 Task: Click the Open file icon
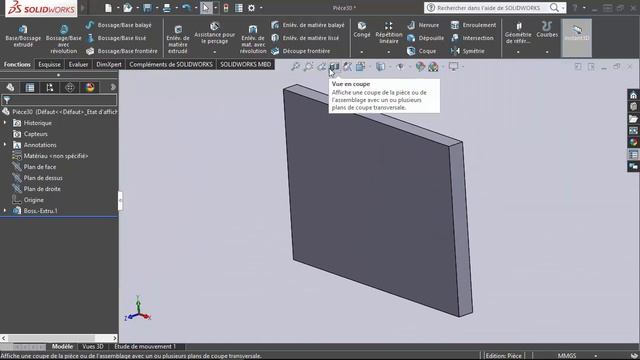pyautogui.click(x=128, y=8)
